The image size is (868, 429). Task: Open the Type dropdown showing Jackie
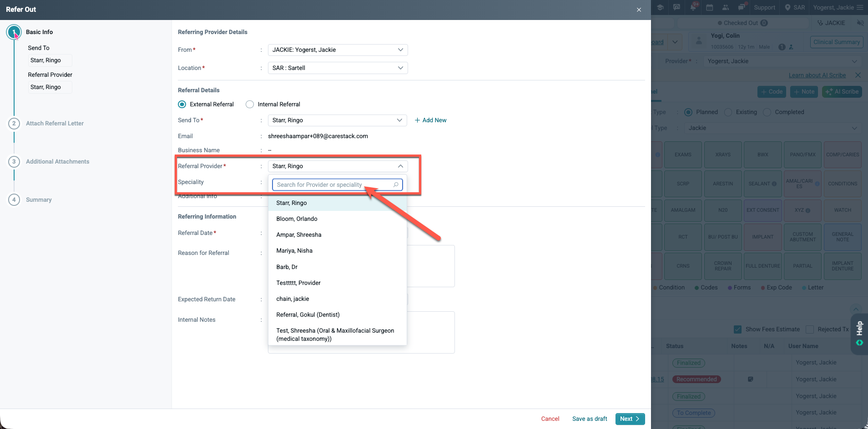[x=773, y=128]
